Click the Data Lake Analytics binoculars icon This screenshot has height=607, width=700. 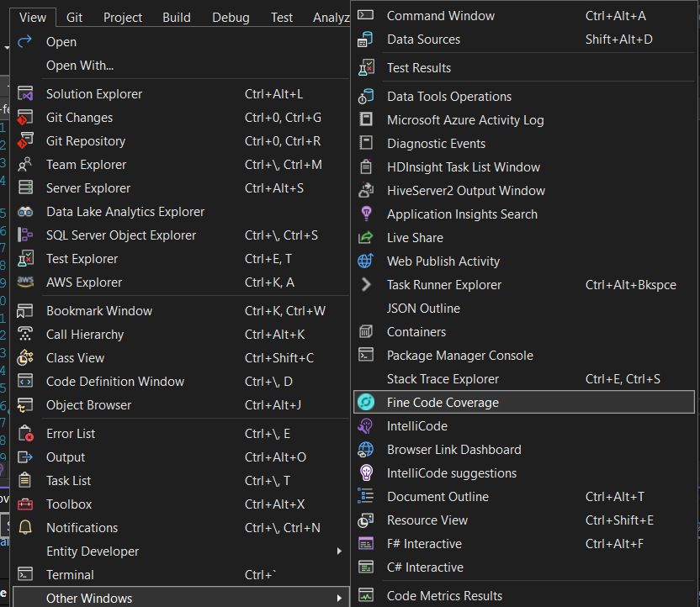tap(25, 211)
